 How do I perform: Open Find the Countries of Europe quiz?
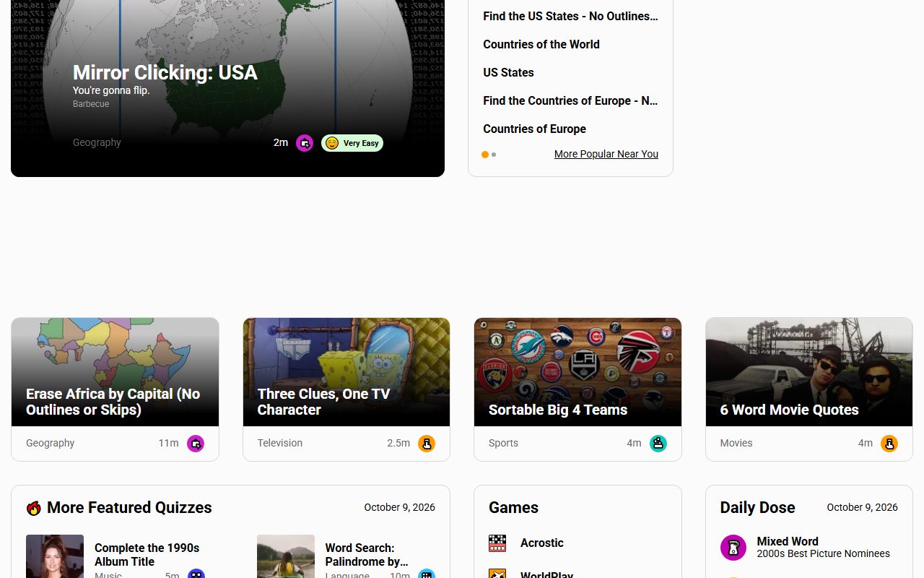pos(570,100)
